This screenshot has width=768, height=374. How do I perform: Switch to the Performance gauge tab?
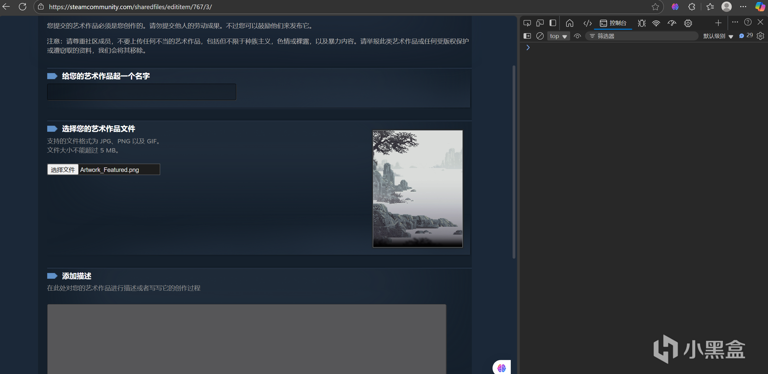click(x=672, y=23)
